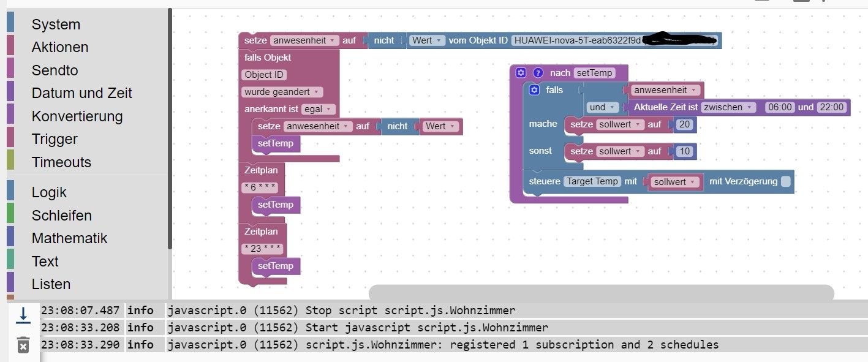Open the egal acknowledgement dropdown

(x=319, y=109)
